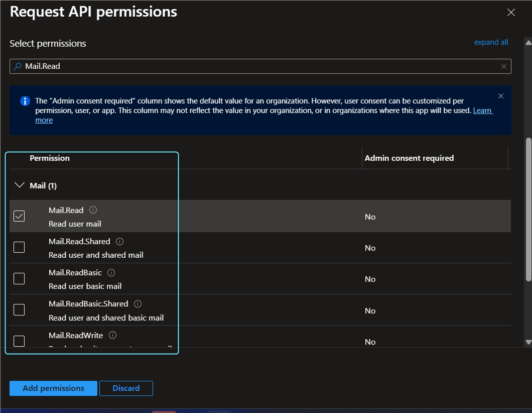The width and height of the screenshot is (532, 413).
Task: Click the Add permissions button
Action: point(53,388)
